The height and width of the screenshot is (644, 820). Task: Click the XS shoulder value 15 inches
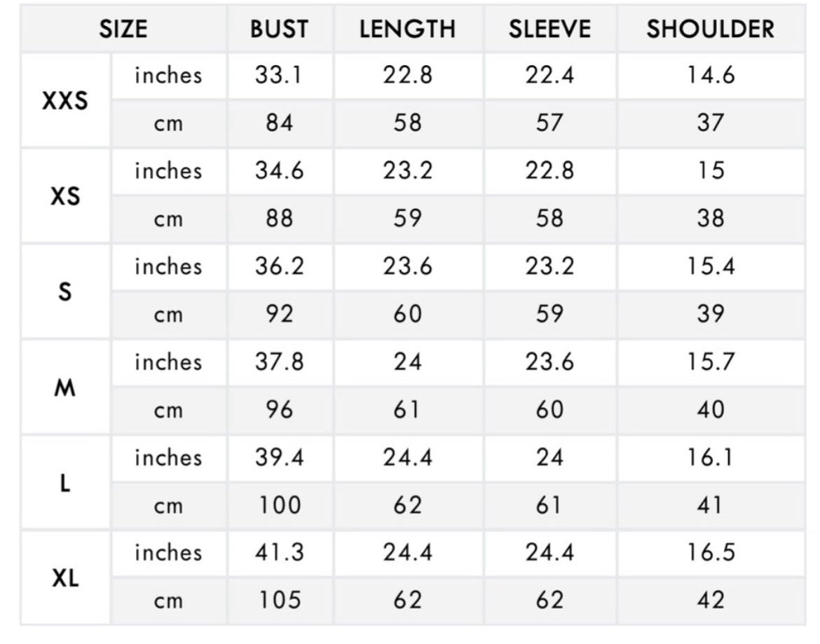pyautogui.click(x=711, y=170)
